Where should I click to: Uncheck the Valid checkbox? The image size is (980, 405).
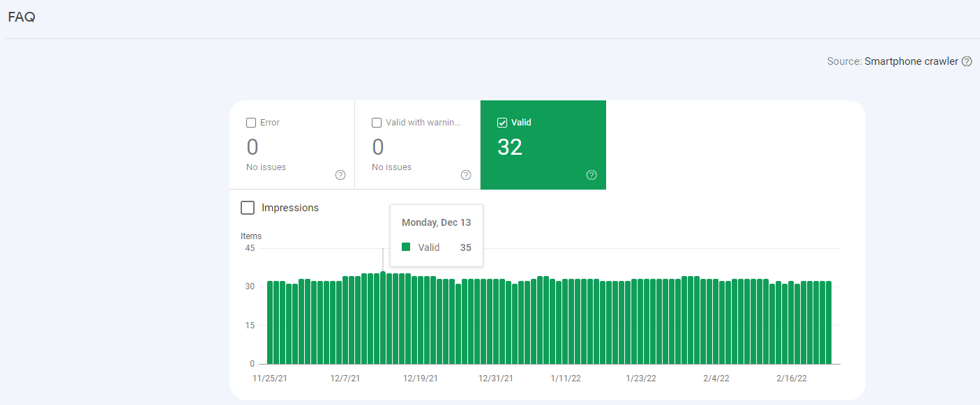pyautogui.click(x=502, y=123)
